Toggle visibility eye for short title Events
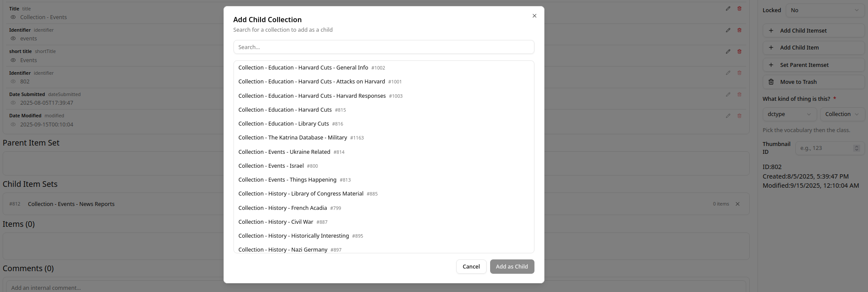This screenshot has height=292, width=868. pos(13,60)
